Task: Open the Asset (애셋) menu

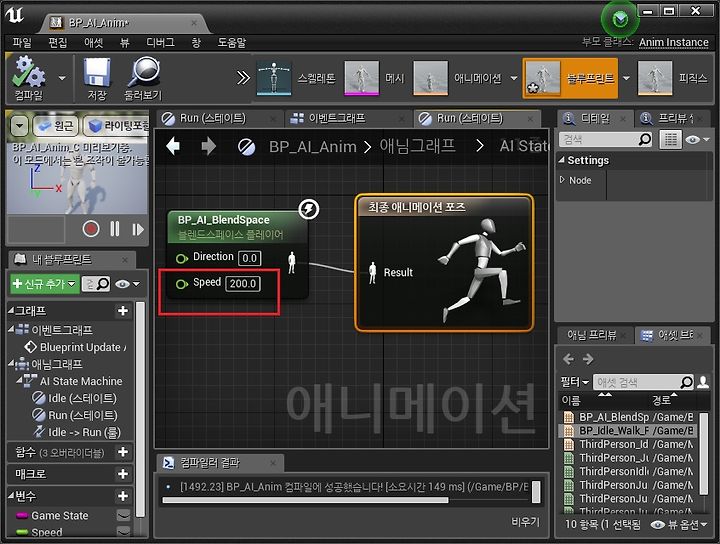Action: pos(94,43)
